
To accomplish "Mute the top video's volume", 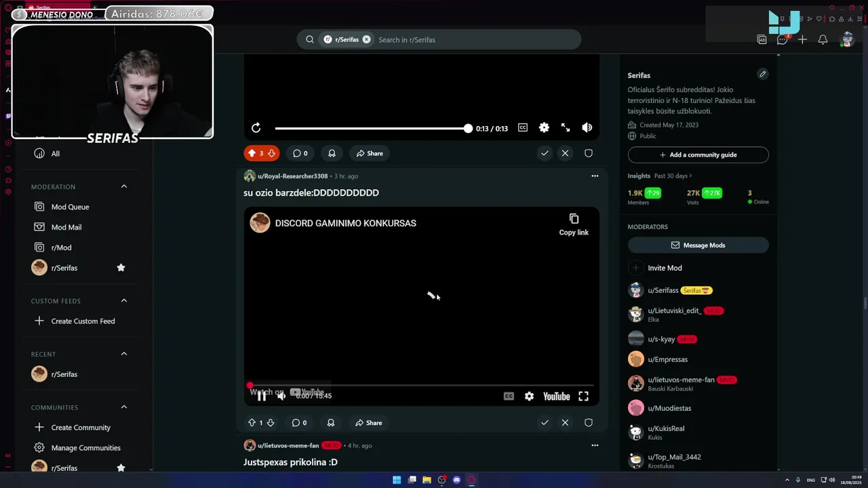I will [x=587, y=127].
